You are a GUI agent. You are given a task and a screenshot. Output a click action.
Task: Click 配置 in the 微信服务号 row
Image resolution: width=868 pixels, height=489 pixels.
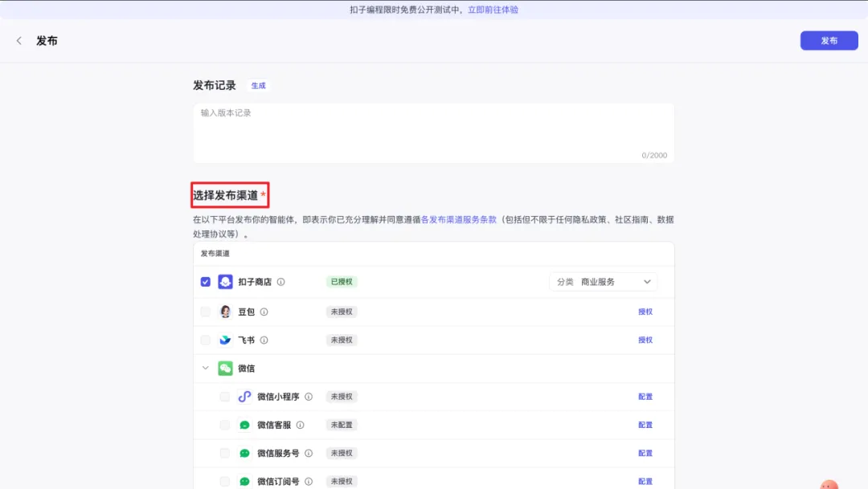click(645, 453)
